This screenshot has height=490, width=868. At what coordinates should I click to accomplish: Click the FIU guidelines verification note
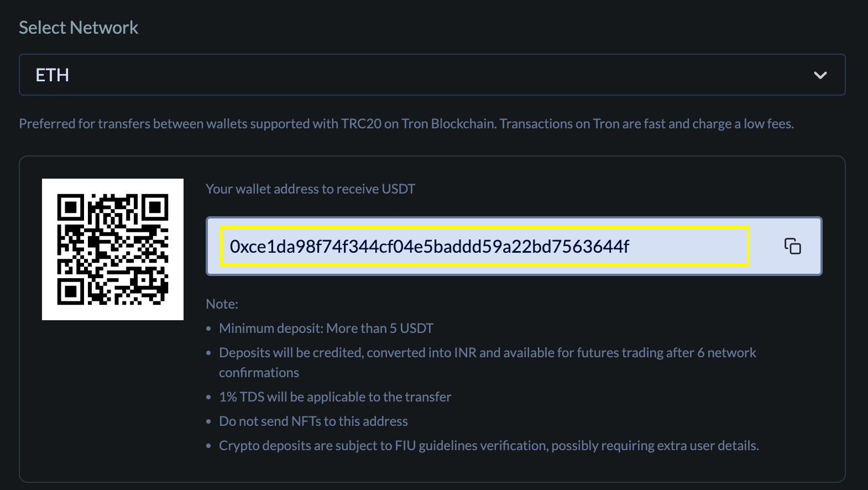click(489, 446)
